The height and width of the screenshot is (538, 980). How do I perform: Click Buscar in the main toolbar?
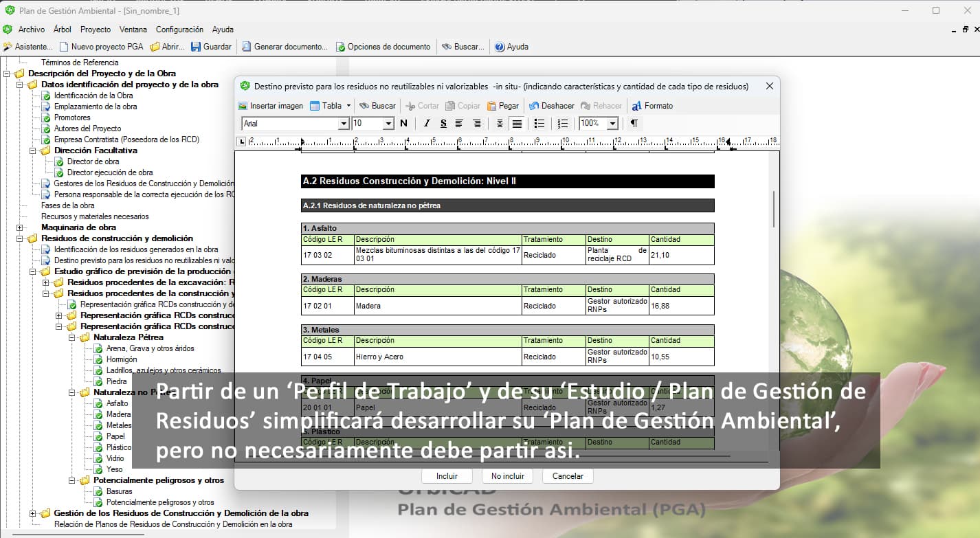pos(463,47)
